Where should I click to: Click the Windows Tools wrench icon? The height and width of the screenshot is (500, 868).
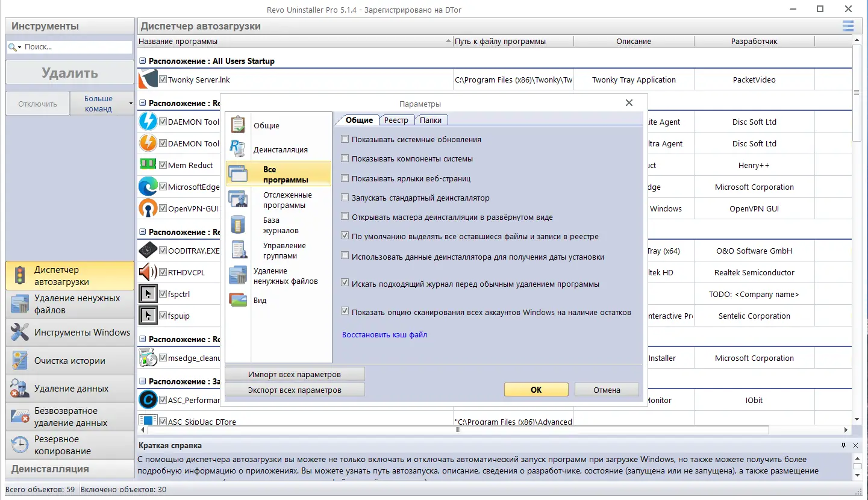[x=20, y=333]
